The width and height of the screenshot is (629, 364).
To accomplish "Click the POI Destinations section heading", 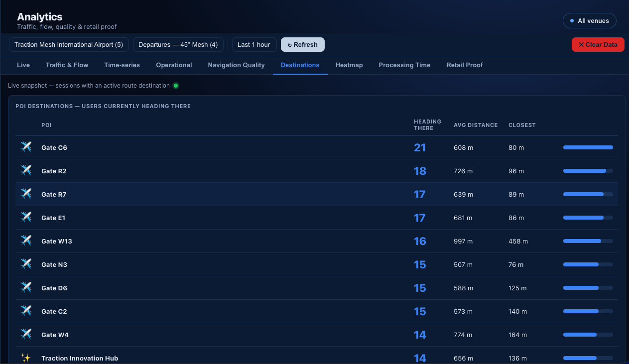I will (103, 106).
